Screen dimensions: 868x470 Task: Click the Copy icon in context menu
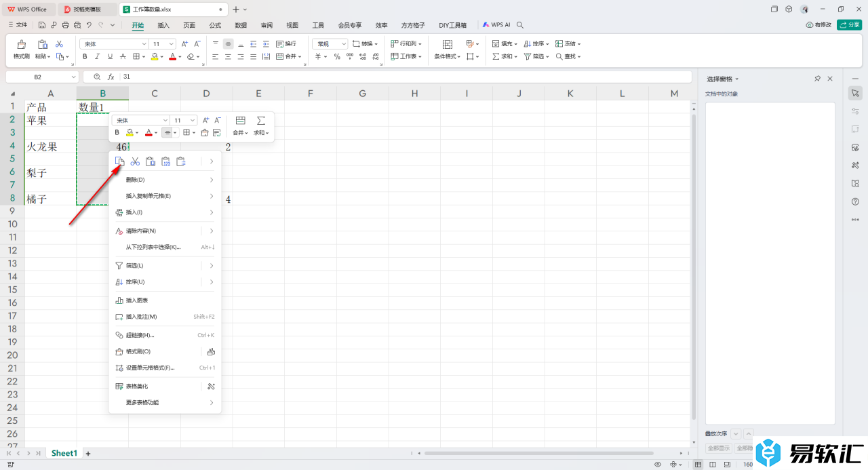click(x=120, y=161)
